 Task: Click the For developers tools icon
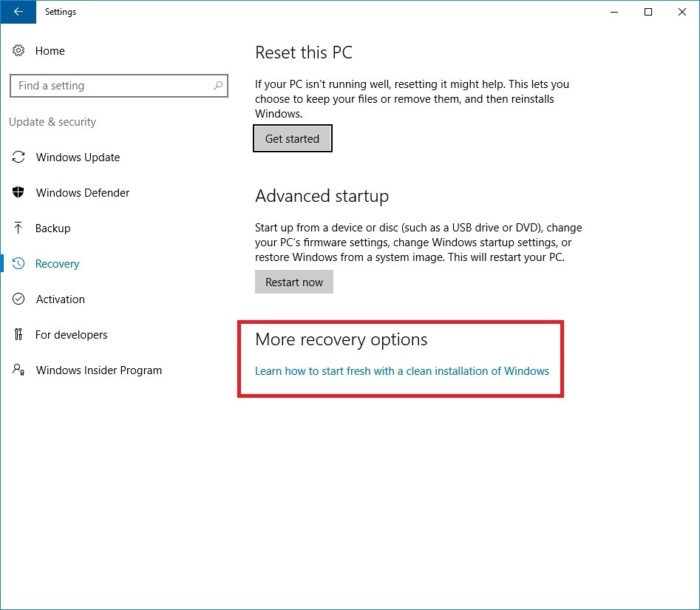18,334
